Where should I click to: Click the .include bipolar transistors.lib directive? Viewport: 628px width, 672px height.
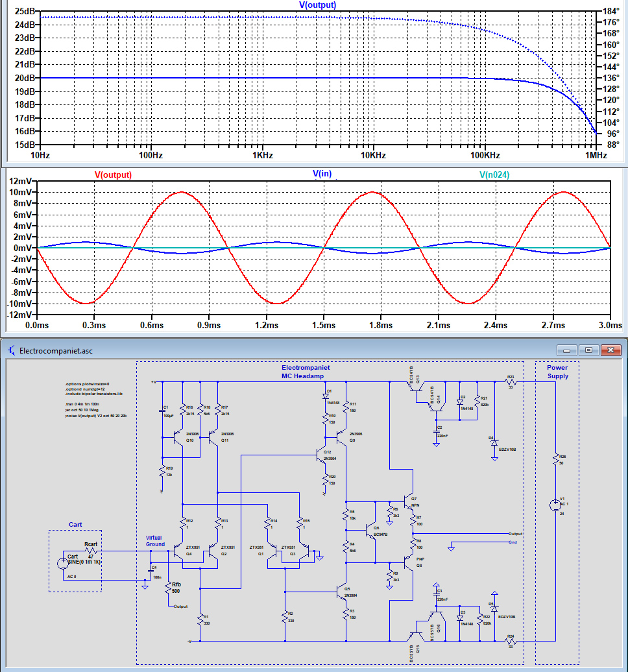click(94, 394)
